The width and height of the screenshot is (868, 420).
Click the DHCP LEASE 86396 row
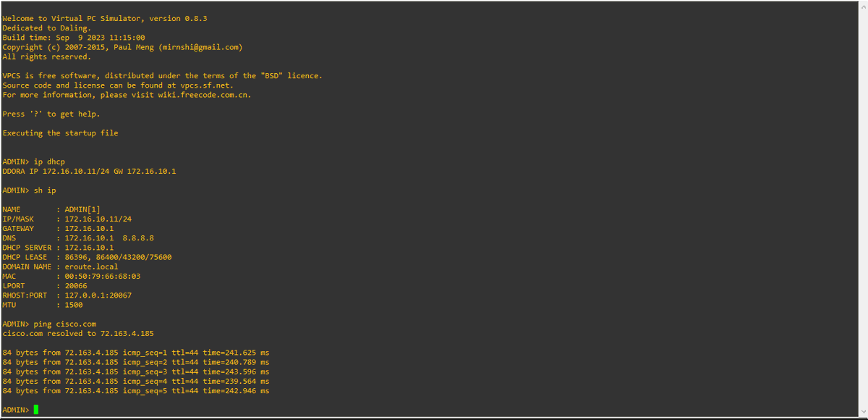[87, 257]
